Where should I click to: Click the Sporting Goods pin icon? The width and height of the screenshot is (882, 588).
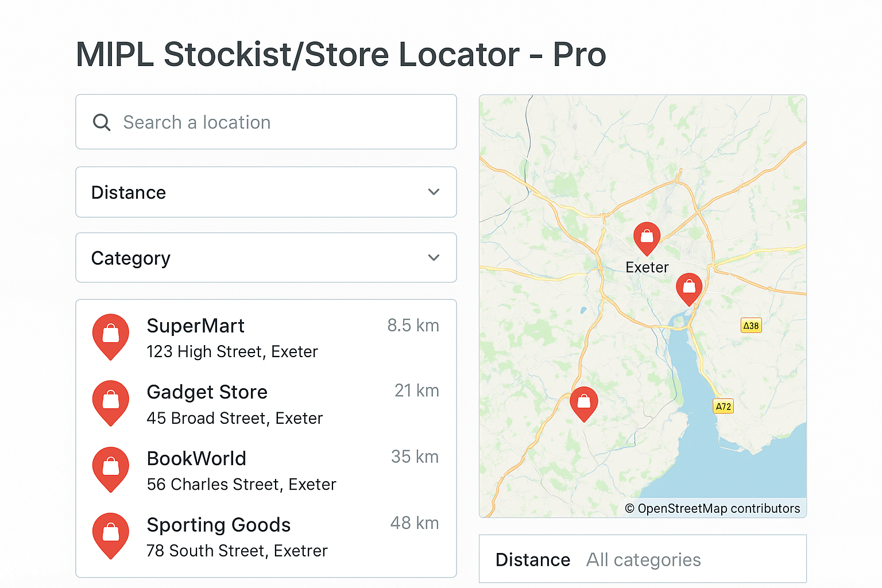point(111,534)
